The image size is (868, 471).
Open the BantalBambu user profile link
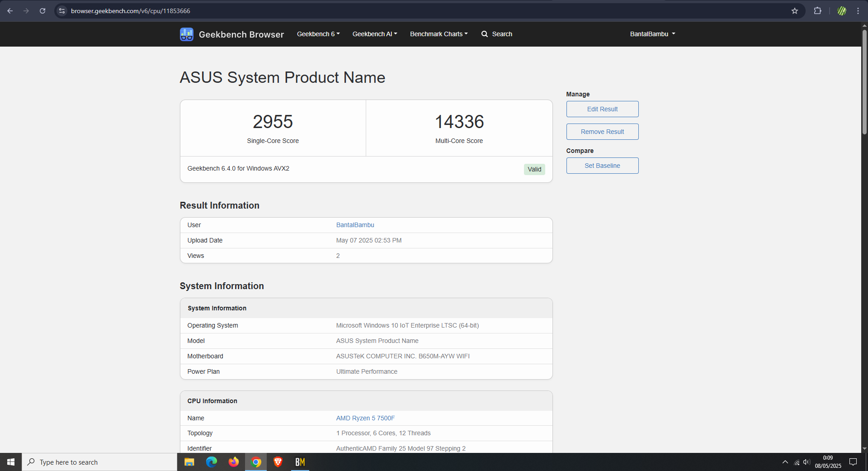[355, 225]
